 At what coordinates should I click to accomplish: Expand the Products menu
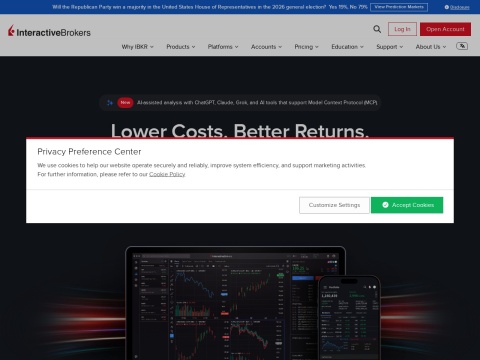[x=181, y=47]
